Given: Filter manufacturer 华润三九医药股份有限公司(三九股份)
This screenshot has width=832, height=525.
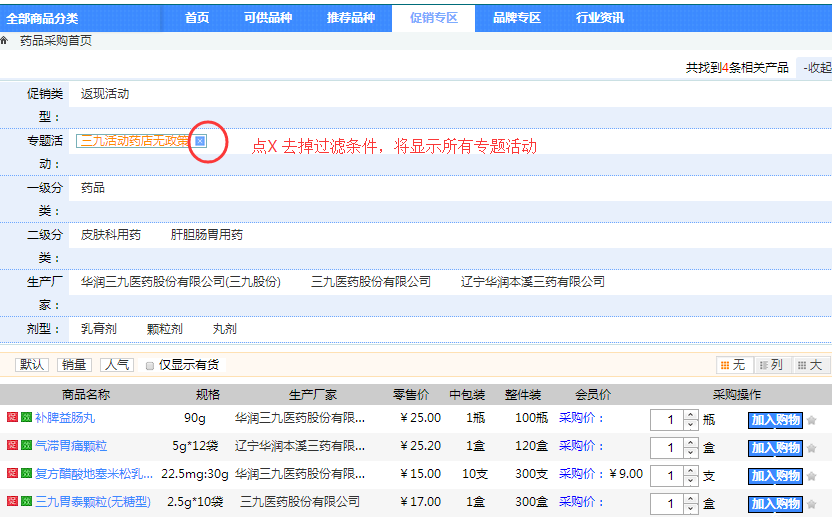Looking at the screenshot, I should 180,282.
